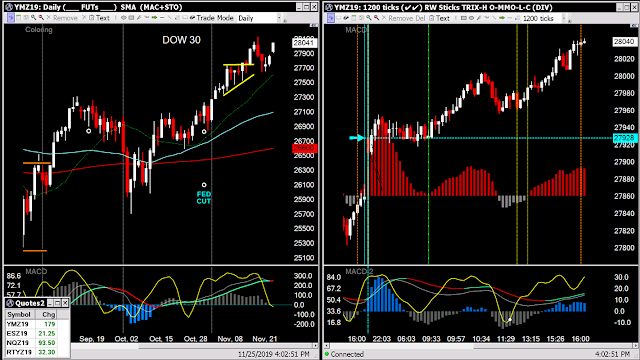The width and height of the screenshot is (640, 360).
Task: Click the zoom-in magnifier in 1200 ticks chart toolbar
Action: click(x=369, y=18)
